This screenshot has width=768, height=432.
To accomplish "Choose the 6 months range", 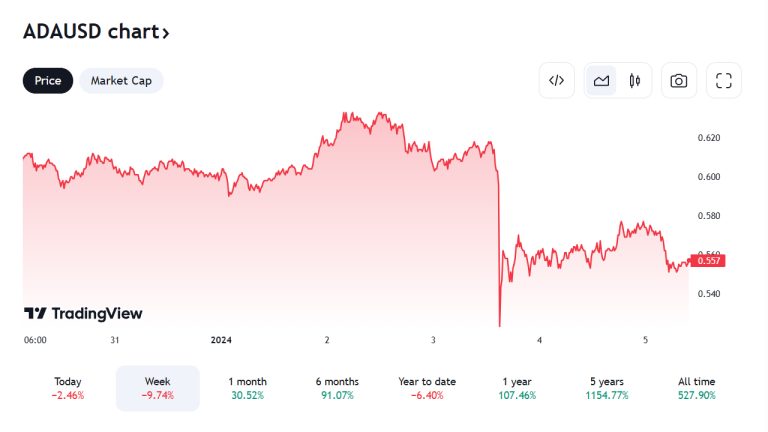I will click(x=337, y=388).
